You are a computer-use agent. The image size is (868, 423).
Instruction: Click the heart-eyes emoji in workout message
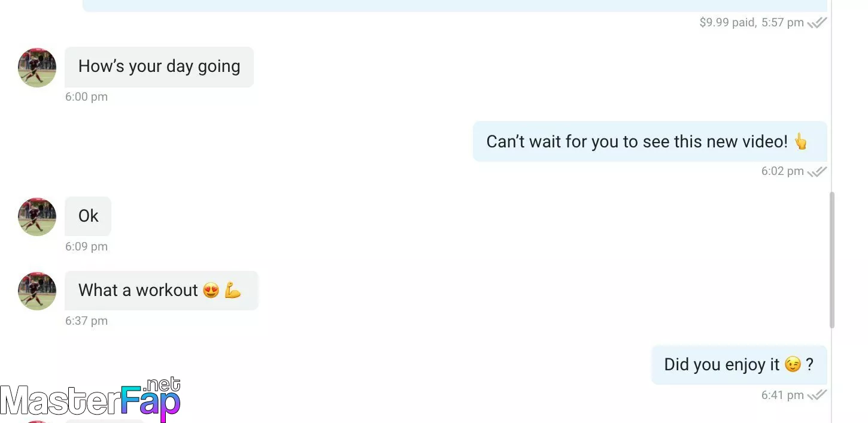coord(211,291)
